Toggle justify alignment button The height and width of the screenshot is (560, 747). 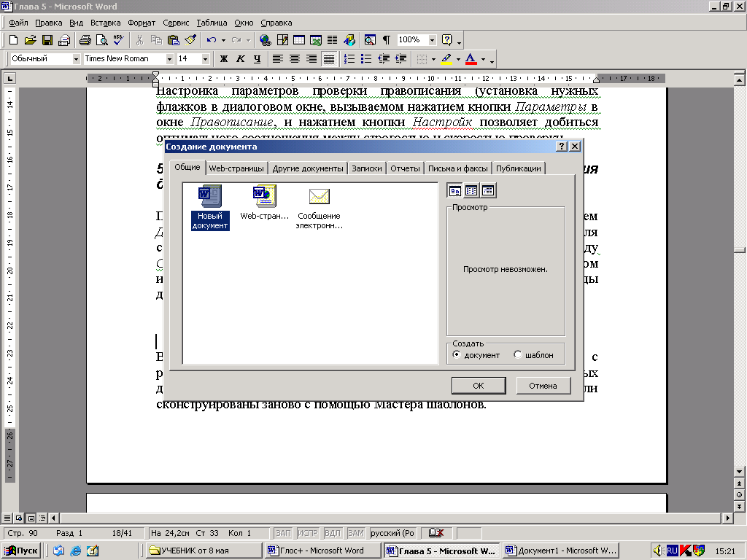(x=329, y=58)
